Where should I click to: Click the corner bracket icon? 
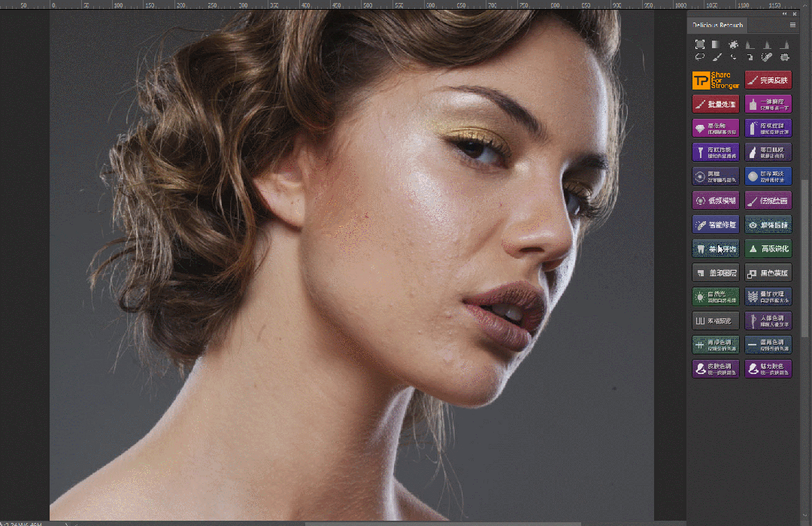pyautogui.click(x=750, y=57)
